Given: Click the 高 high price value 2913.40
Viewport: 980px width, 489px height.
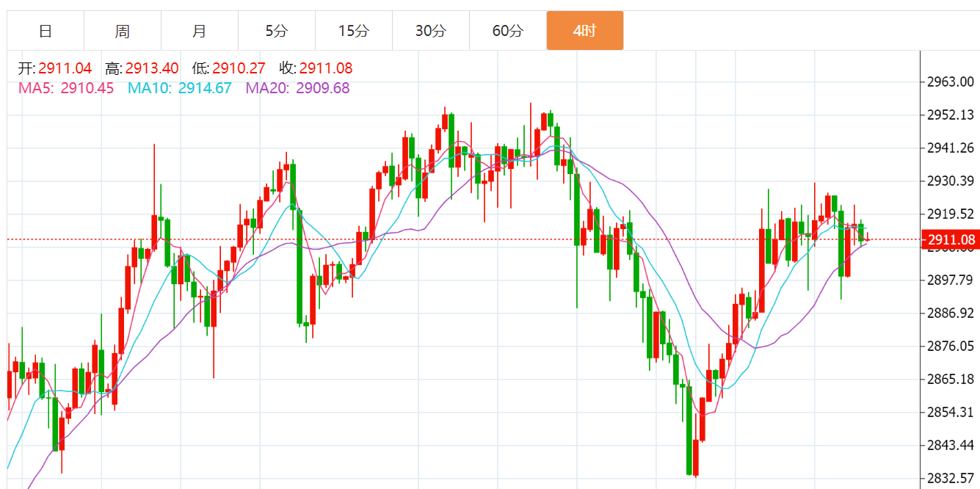Looking at the screenshot, I should click(x=152, y=68).
